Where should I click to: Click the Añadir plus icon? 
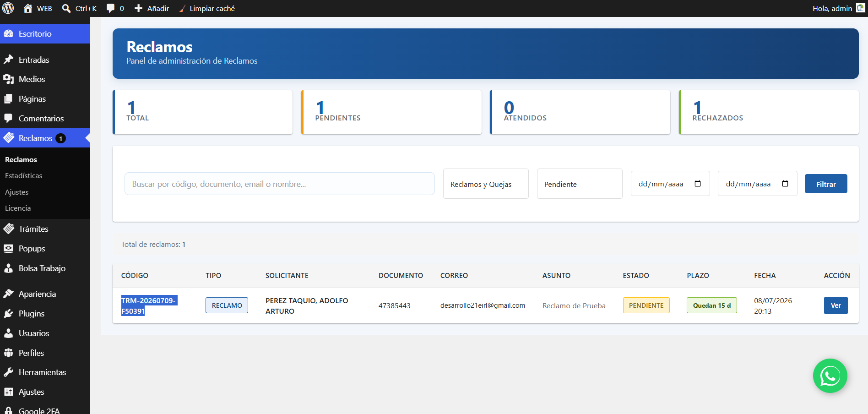[138, 8]
